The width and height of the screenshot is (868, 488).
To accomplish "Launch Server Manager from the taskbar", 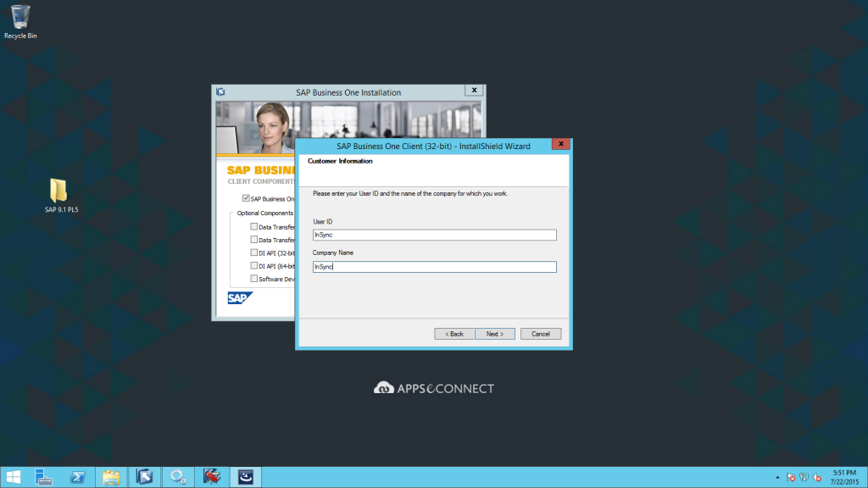I will [x=43, y=477].
